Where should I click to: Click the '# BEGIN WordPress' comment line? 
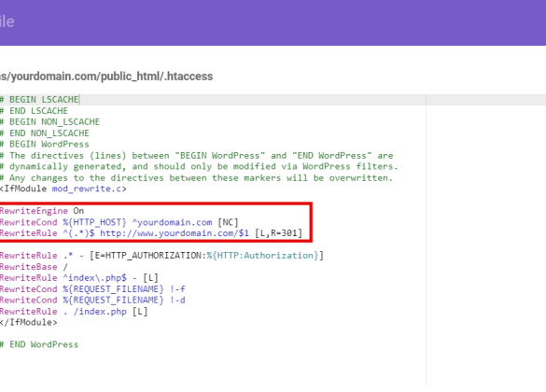(x=45, y=144)
